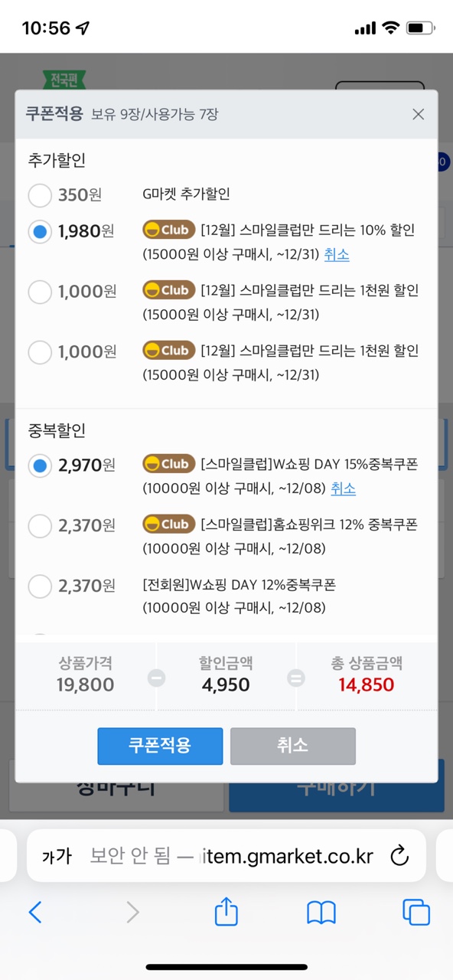Apply coupons with 쿠폰적용 button
Image resolution: width=453 pixels, height=980 pixels.
(x=160, y=746)
